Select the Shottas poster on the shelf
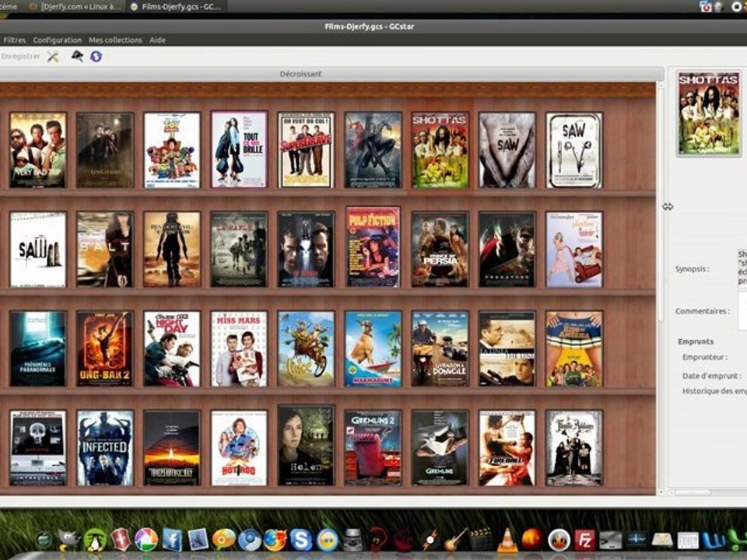The image size is (747, 560). 440,150
